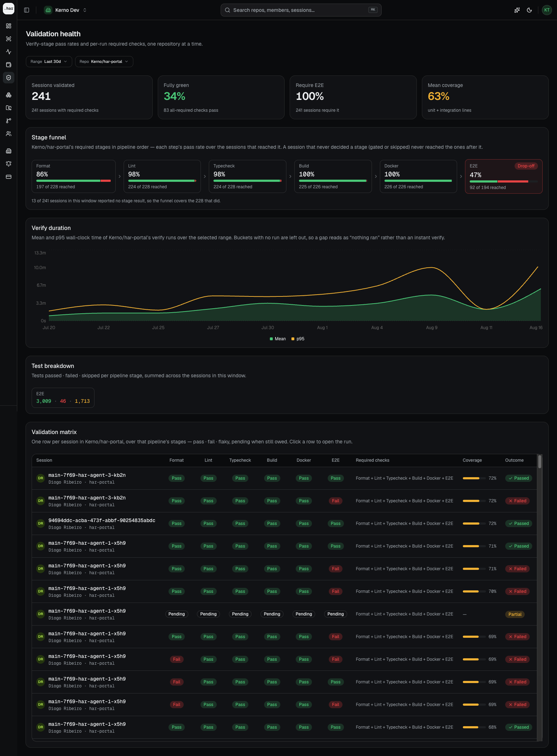Open the billing credit card icon in sidebar
Image resolution: width=557 pixels, height=756 pixels.
point(9,177)
